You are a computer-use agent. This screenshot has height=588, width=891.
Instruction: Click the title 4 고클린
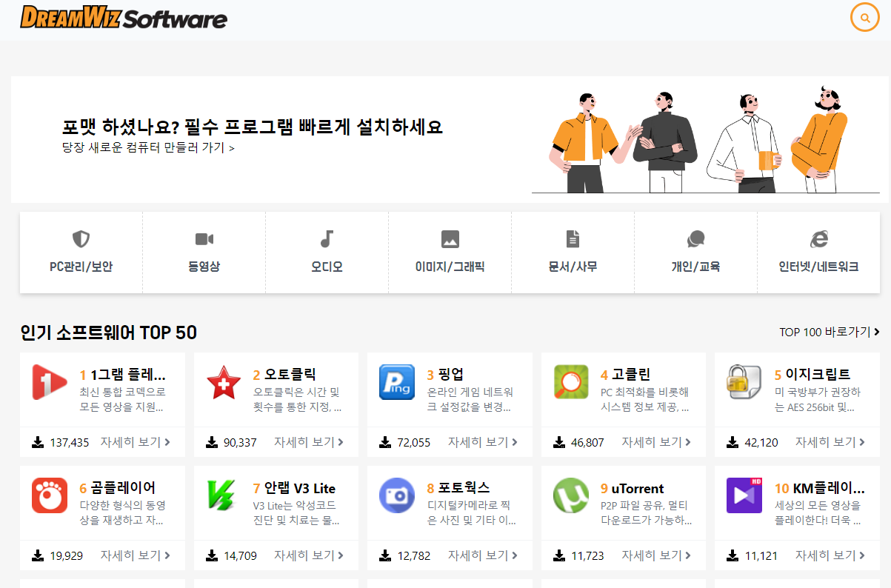click(x=625, y=375)
